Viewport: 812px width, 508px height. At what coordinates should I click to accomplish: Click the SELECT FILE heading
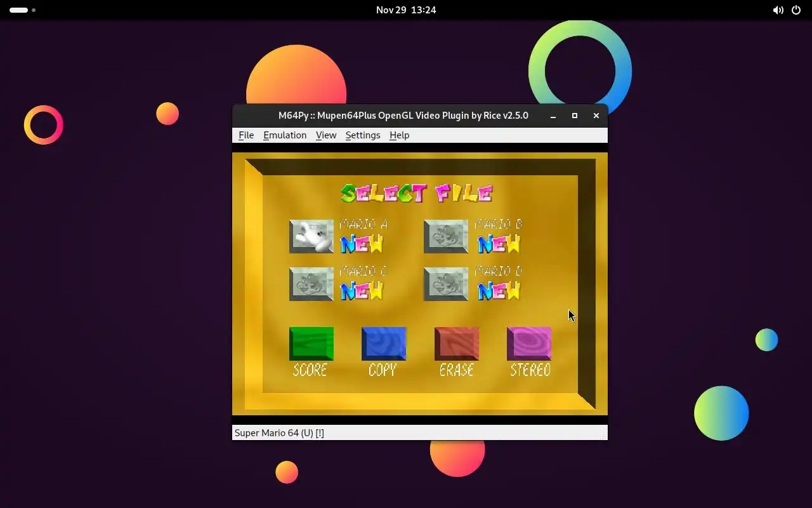[x=417, y=193]
